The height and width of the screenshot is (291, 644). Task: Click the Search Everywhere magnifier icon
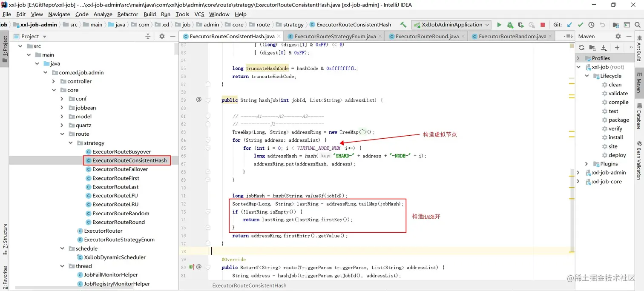coord(638,25)
